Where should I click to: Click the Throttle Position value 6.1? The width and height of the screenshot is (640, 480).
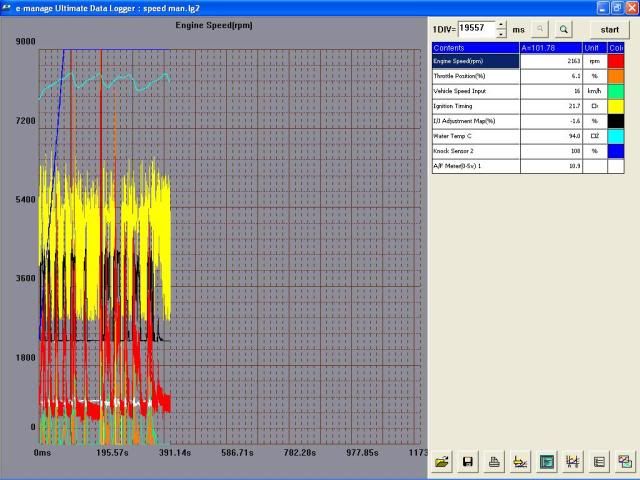551,76
